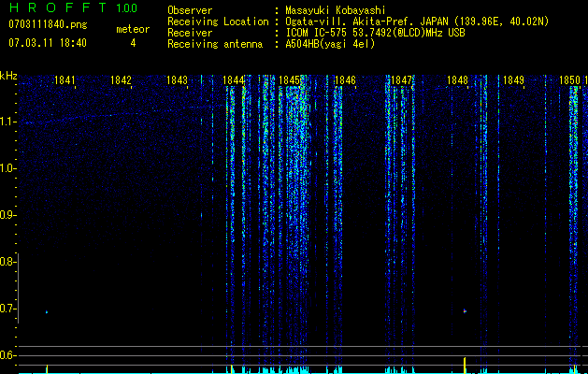Click the 1844 time axis label
The image size is (588, 374).
tap(233, 80)
